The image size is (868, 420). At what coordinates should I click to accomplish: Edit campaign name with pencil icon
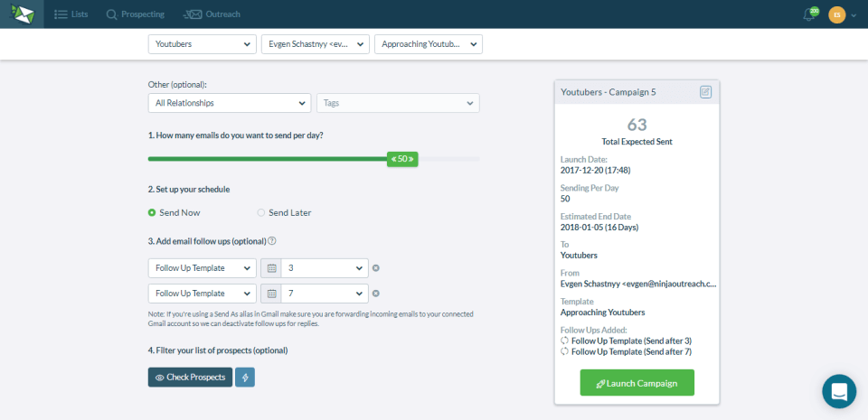point(705,92)
